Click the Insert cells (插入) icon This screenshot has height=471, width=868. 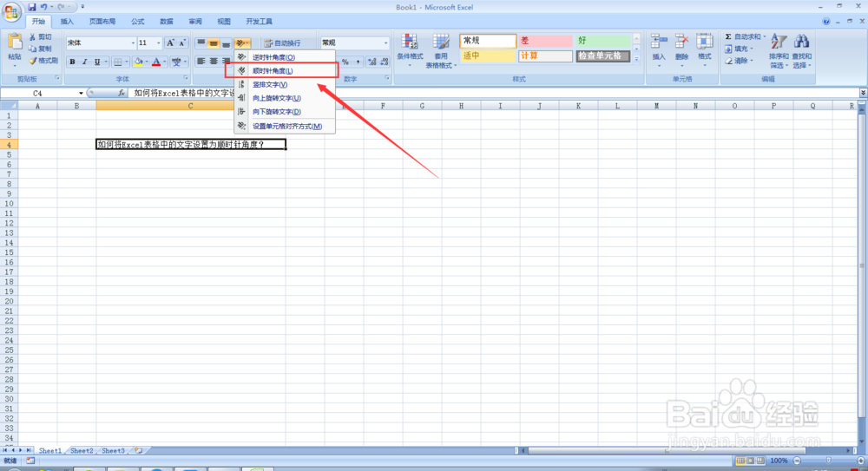click(659, 42)
